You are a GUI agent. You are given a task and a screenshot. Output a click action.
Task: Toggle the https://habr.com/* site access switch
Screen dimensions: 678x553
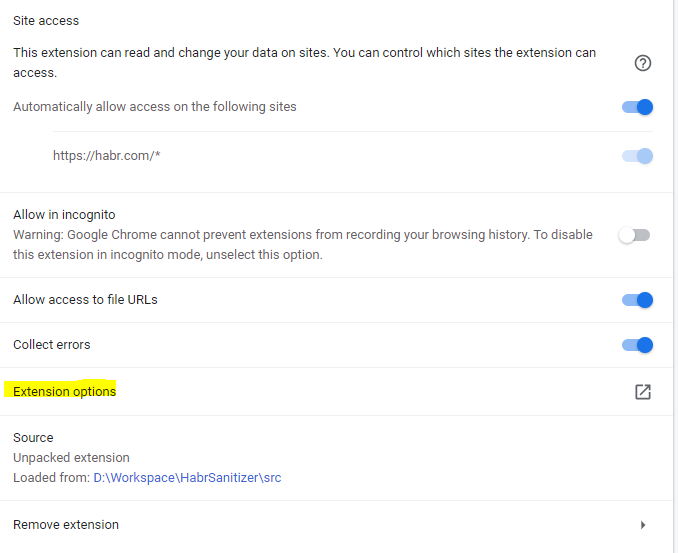(637, 156)
